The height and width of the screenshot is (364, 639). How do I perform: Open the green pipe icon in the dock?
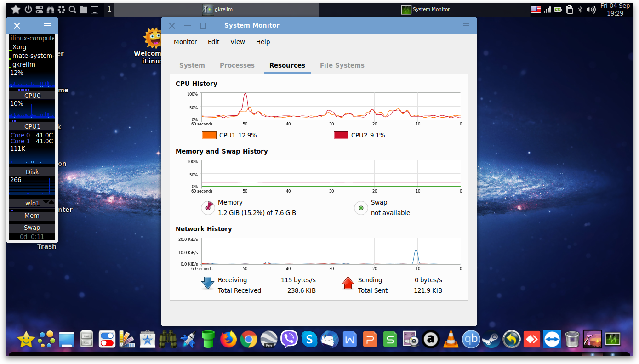click(x=208, y=340)
